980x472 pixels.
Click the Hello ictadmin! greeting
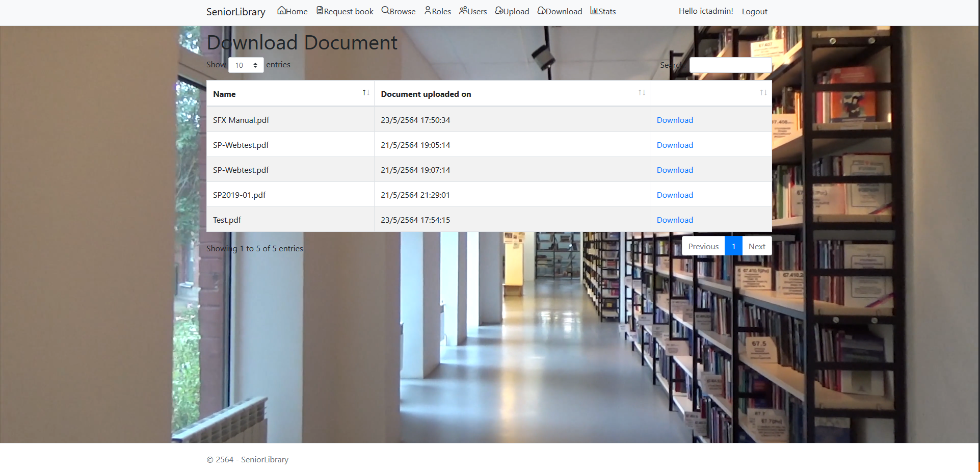706,11
